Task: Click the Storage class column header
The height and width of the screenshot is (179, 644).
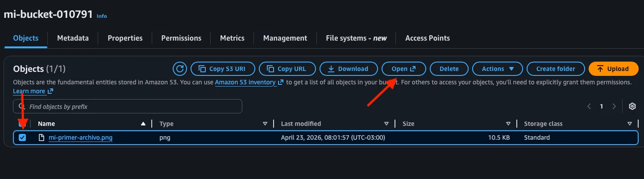Action: (x=543, y=124)
